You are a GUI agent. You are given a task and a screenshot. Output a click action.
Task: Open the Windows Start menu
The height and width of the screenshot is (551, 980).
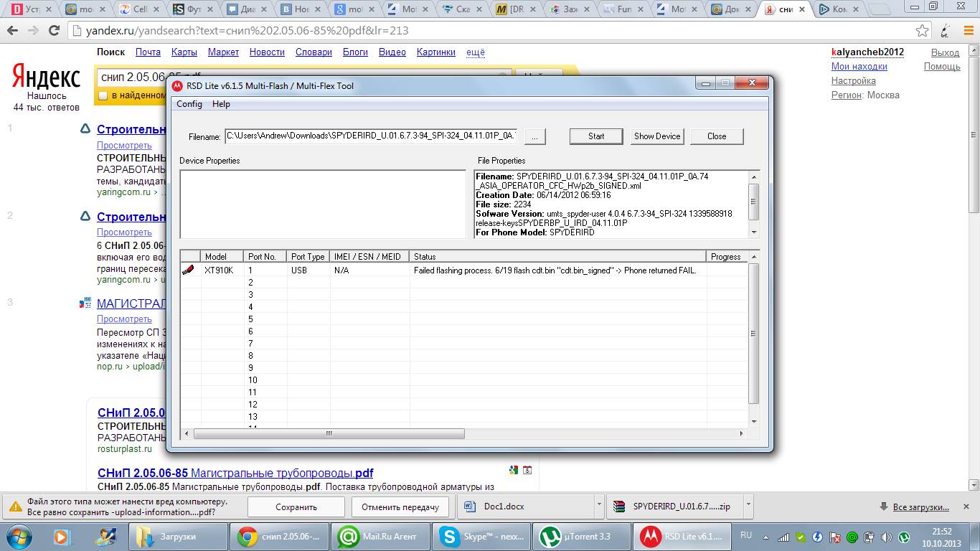pyautogui.click(x=18, y=536)
